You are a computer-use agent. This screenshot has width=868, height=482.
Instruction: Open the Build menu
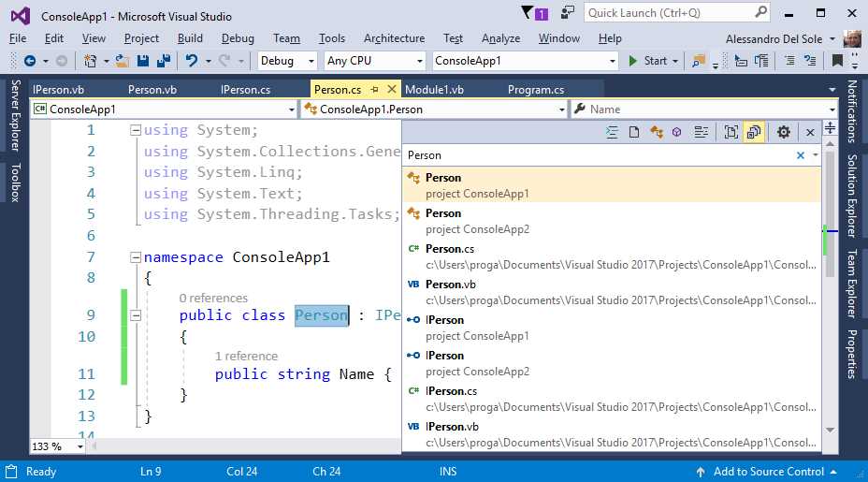190,38
